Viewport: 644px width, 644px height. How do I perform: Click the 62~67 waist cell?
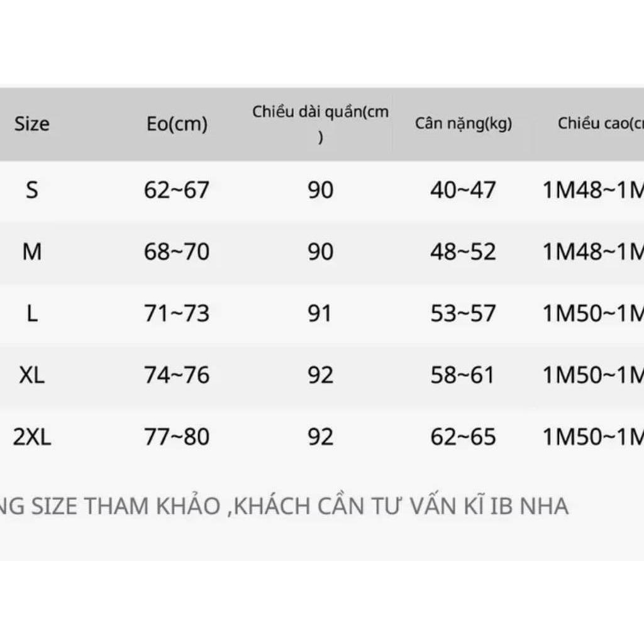point(177,190)
